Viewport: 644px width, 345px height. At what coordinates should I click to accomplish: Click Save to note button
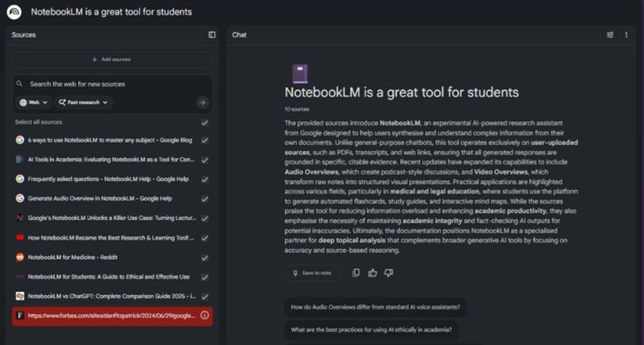point(312,273)
